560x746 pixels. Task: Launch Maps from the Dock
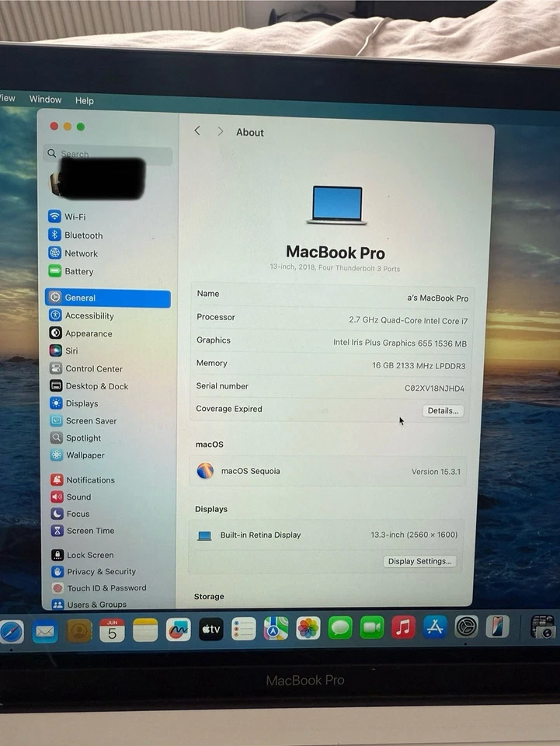[x=276, y=629]
